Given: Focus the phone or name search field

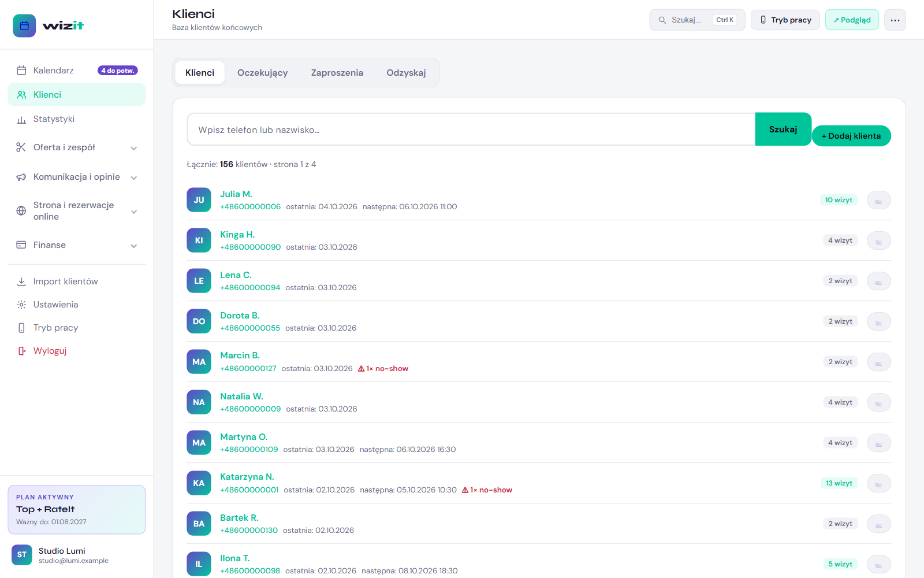Looking at the screenshot, I should (x=471, y=129).
